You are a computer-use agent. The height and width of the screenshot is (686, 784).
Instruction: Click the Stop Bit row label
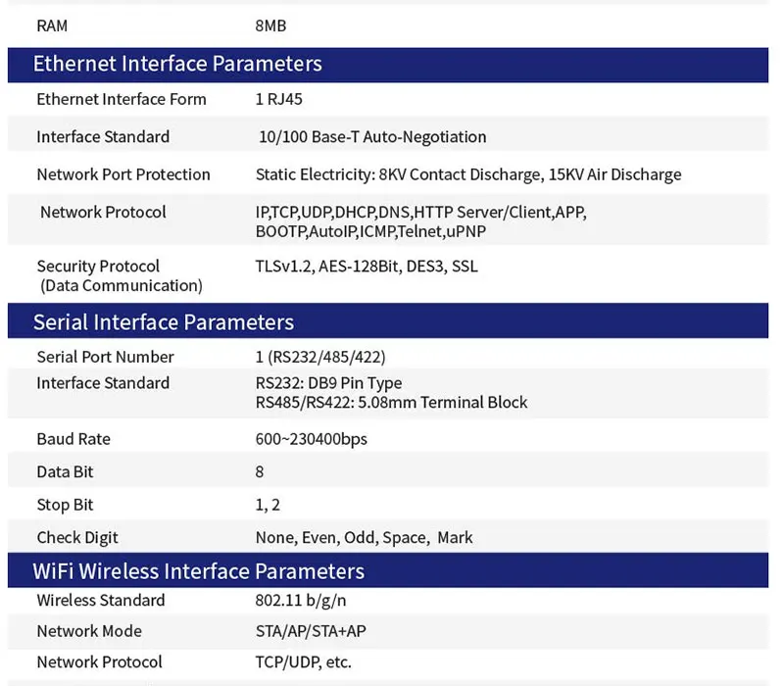pyautogui.click(x=66, y=506)
